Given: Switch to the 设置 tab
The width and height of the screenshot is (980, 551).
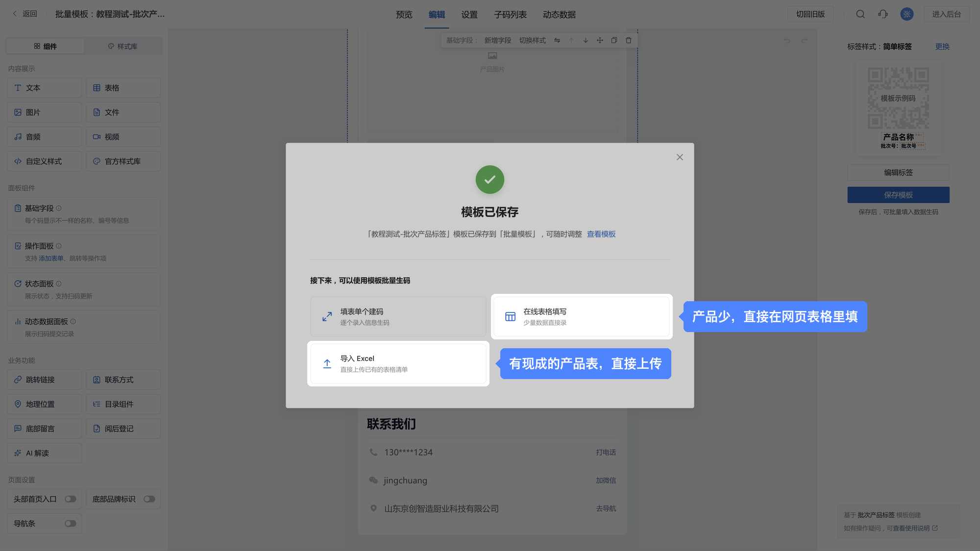Looking at the screenshot, I should [x=469, y=14].
